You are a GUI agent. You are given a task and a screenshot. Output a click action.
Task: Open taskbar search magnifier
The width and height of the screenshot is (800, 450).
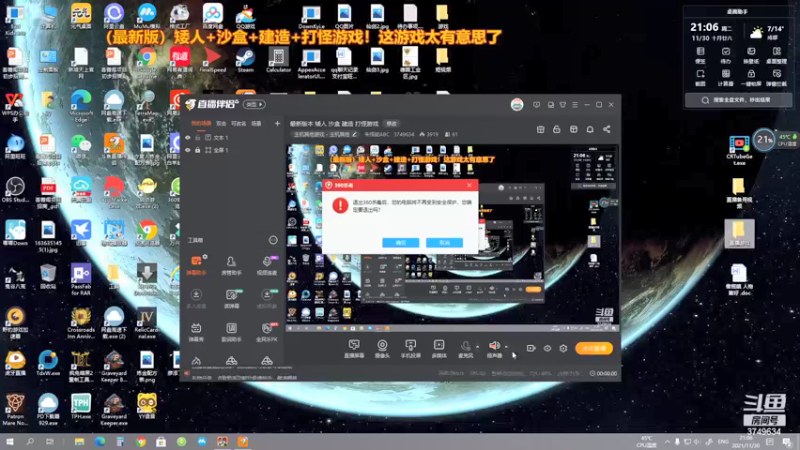(30, 442)
